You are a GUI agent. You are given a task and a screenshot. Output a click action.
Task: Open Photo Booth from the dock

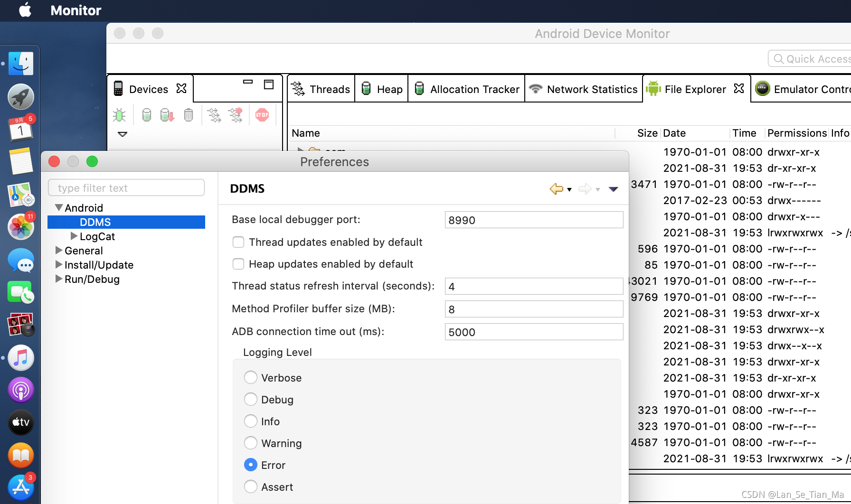coord(21,325)
